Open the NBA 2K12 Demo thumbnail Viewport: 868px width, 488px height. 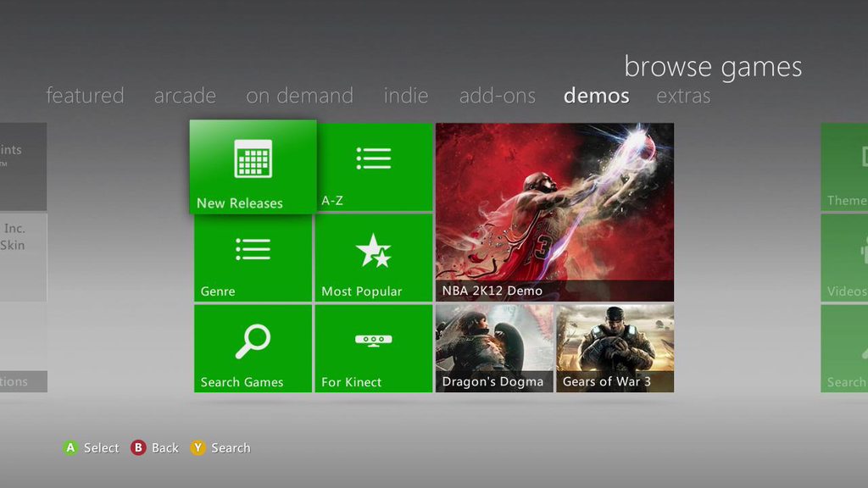click(554, 212)
